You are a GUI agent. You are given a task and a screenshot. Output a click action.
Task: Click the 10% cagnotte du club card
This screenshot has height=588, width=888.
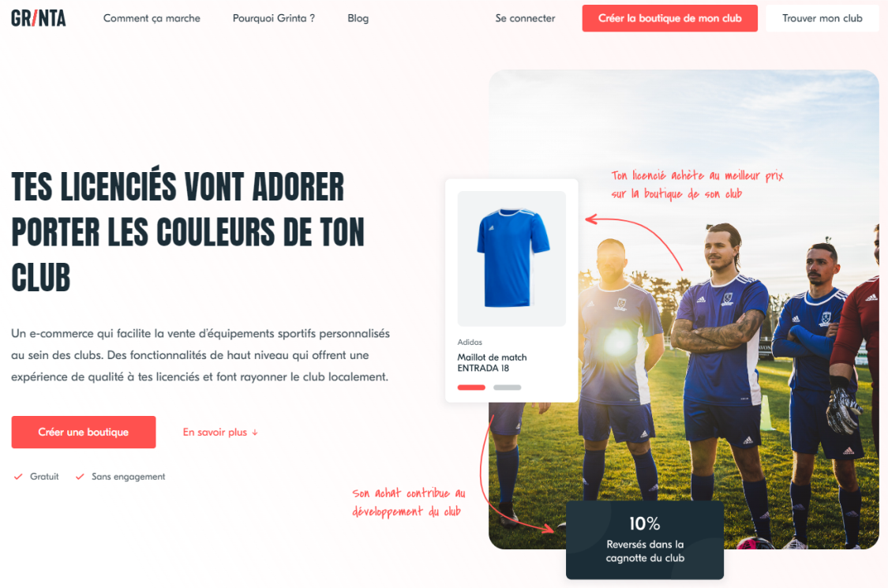(644, 540)
